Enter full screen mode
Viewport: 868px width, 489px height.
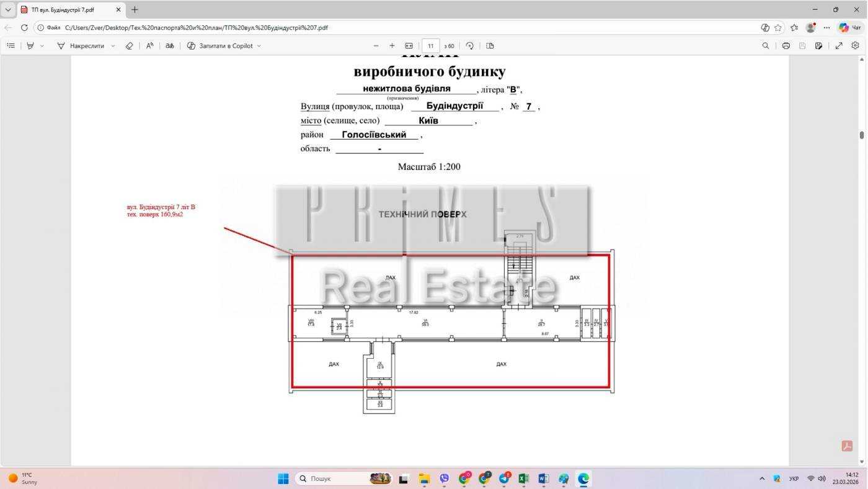tap(839, 46)
